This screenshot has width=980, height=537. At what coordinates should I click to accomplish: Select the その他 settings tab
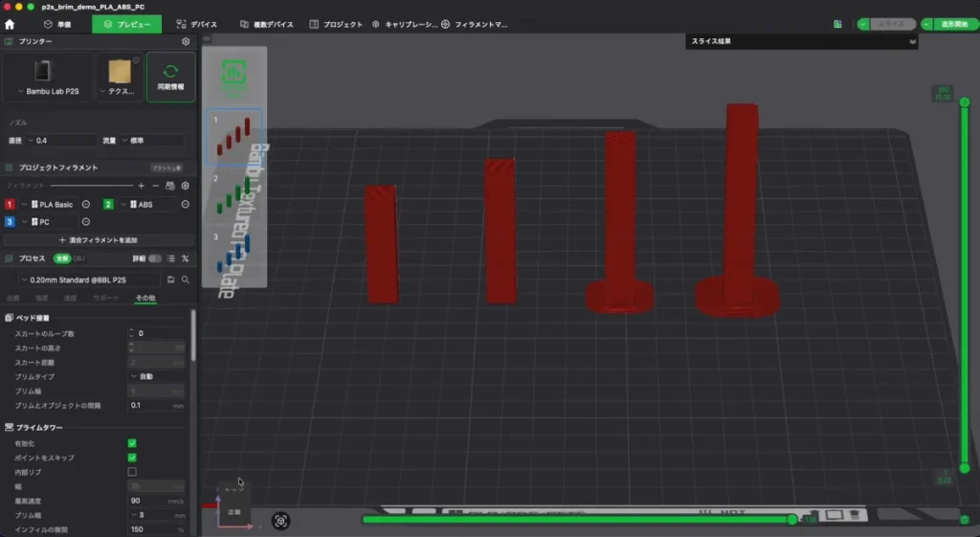coord(145,299)
